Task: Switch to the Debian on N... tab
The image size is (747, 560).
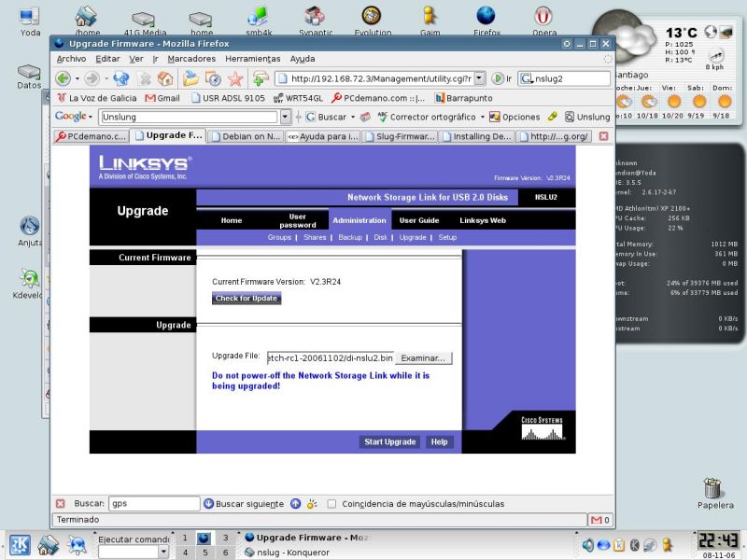Action: (246, 136)
